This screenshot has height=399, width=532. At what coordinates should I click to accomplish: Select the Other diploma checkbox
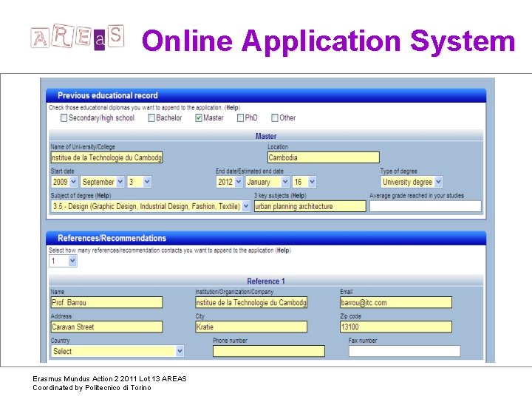[274, 117]
